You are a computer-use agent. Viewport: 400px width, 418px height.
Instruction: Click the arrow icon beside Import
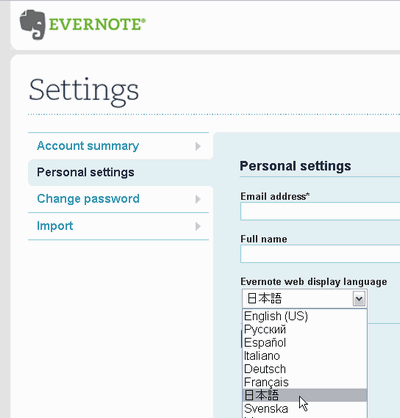point(198,226)
